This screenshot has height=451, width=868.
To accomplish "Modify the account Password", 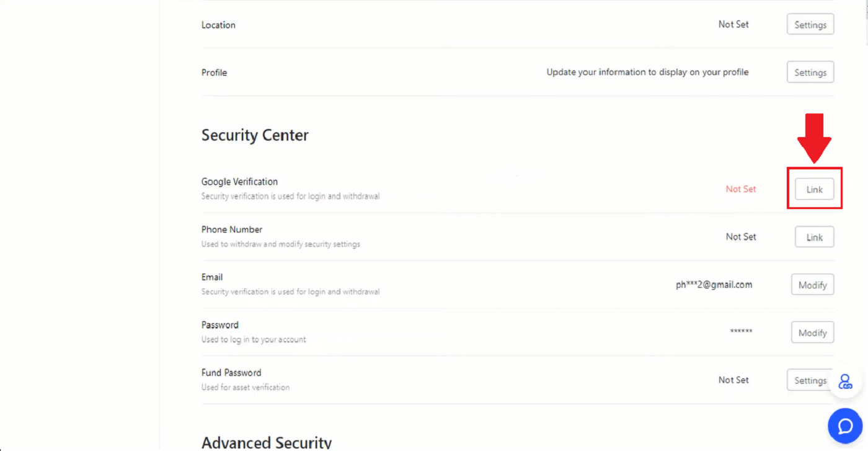I will tap(813, 333).
